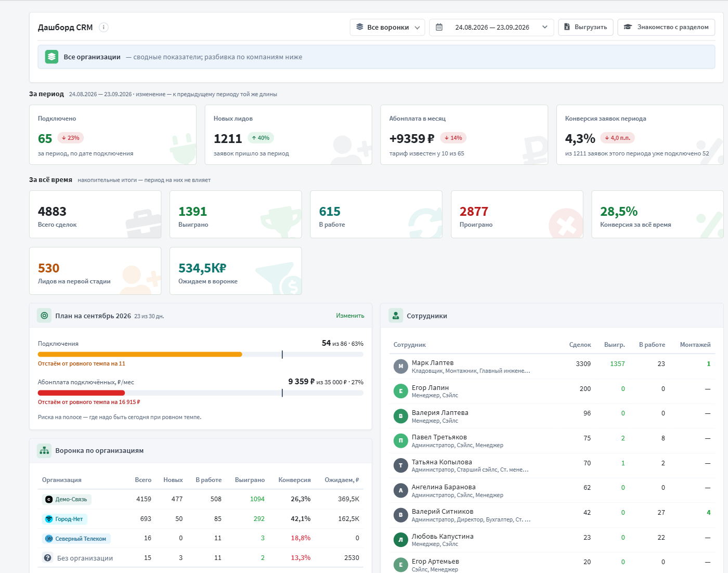Click the Конверсия column header in organizations table
The height and width of the screenshot is (573, 728).
click(294, 480)
